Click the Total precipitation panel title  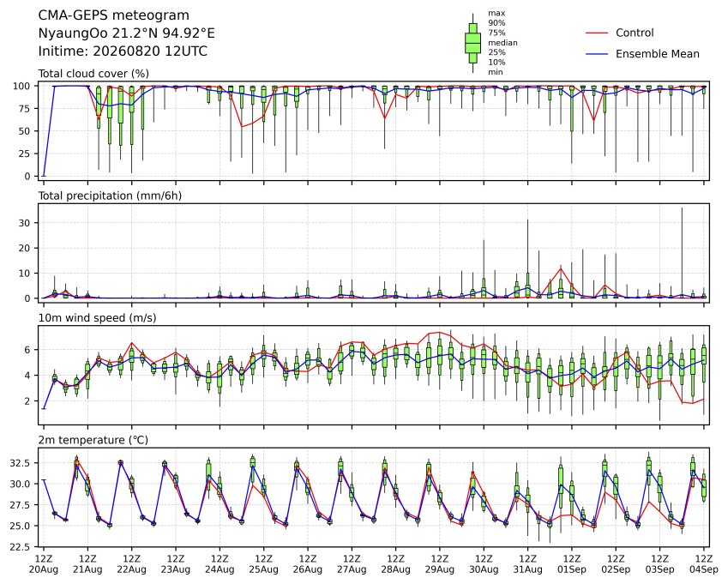110,196
